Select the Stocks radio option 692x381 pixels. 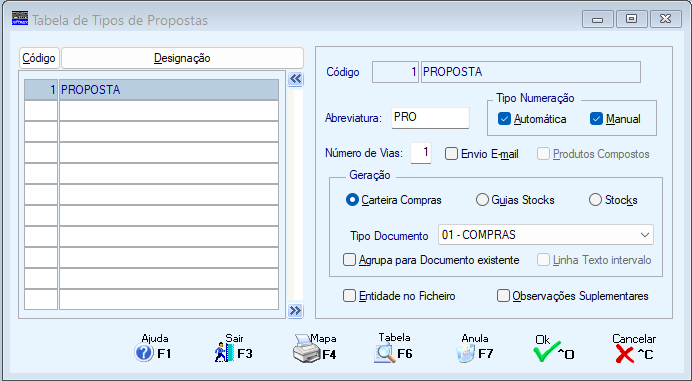coord(595,200)
